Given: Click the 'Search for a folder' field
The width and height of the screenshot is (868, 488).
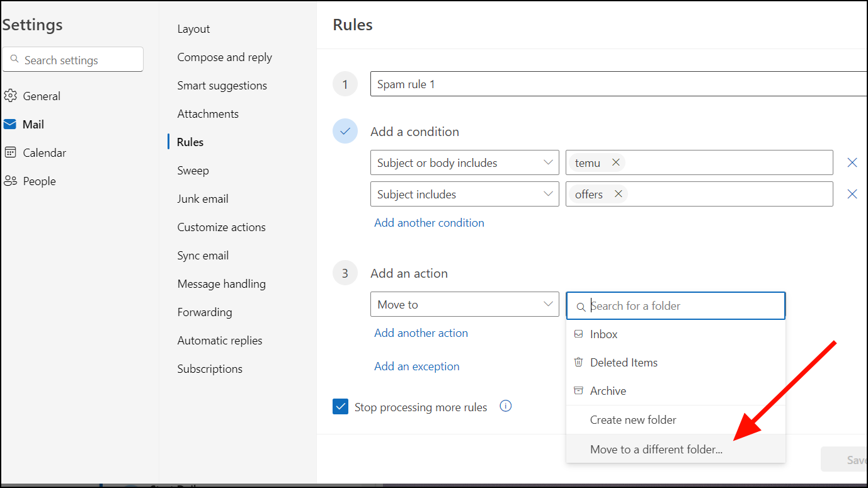Looking at the screenshot, I should [x=683, y=306].
